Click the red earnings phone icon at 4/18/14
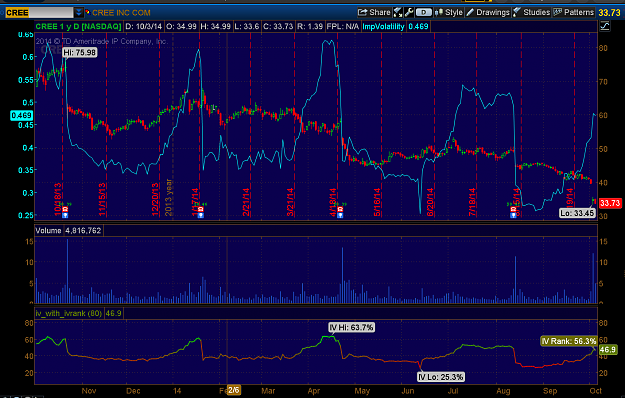Screen dimensions: 625x398 coord(340,209)
